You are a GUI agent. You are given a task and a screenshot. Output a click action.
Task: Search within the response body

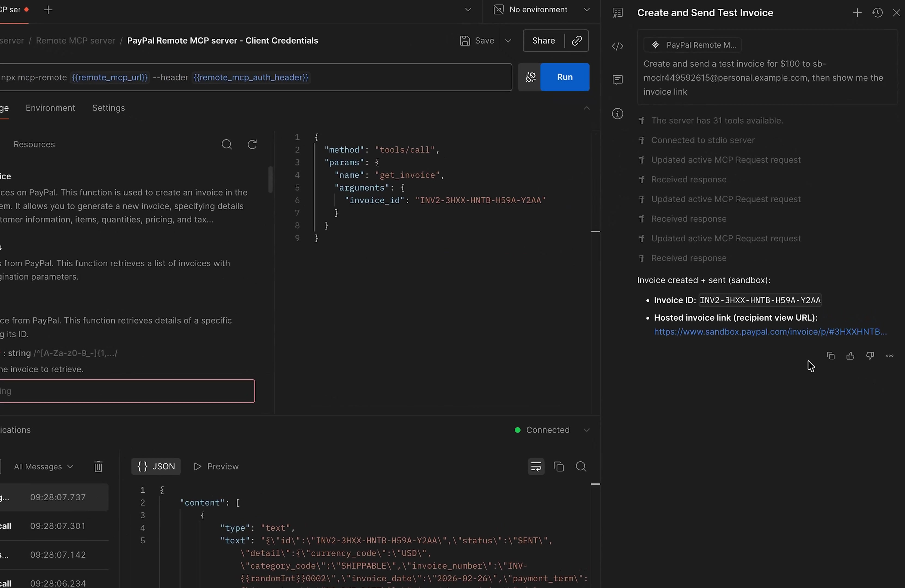click(581, 466)
